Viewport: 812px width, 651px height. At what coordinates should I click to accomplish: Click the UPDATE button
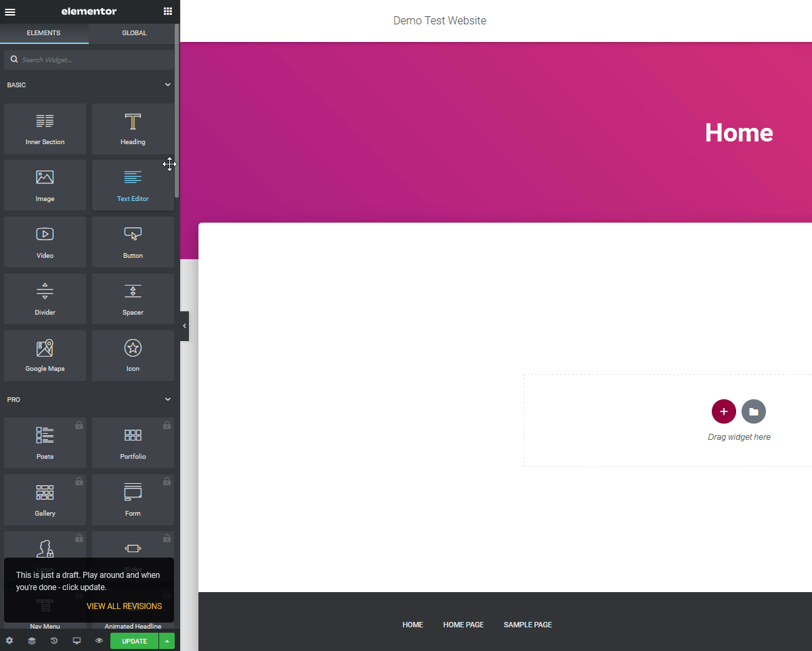click(x=135, y=641)
